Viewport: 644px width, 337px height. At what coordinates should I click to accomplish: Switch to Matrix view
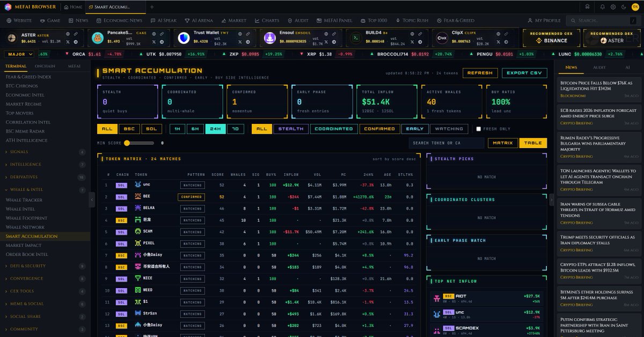502,143
